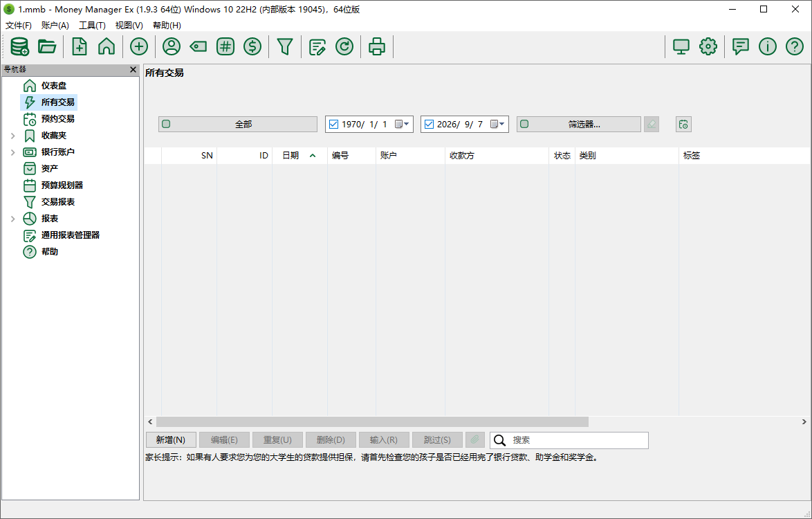Screen dimensions: 812x519
Task: Sort by the 类别 column header
Action: coord(627,156)
